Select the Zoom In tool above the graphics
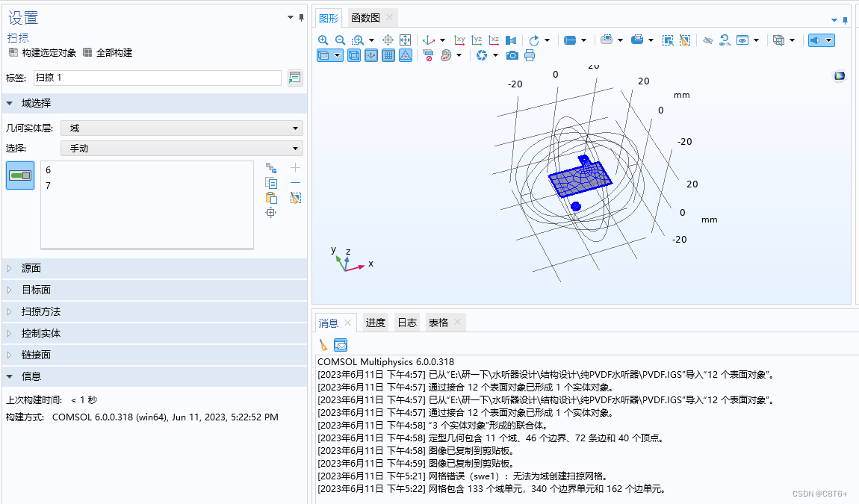This screenshot has height=504, width=859. pos(323,40)
